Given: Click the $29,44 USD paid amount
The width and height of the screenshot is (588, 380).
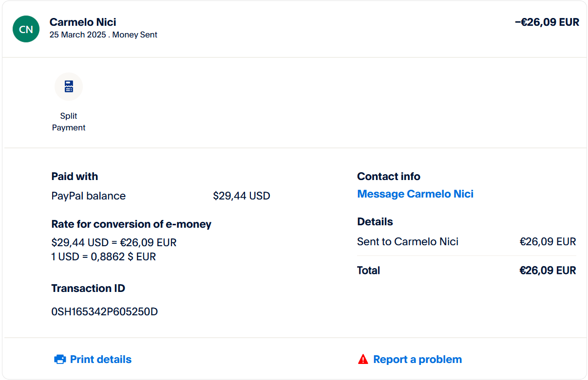Looking at the screenshot, I should pos(241,196).
